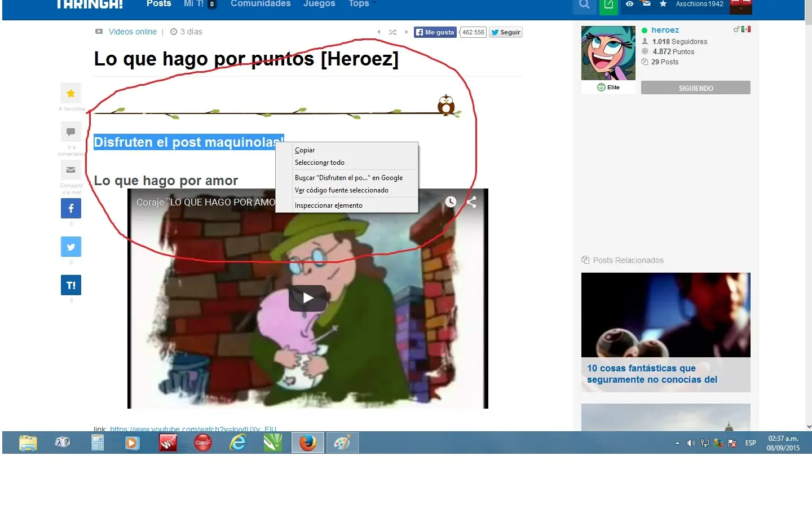Open the Videos online category link
Screen dimensions: 812x508
133,32
